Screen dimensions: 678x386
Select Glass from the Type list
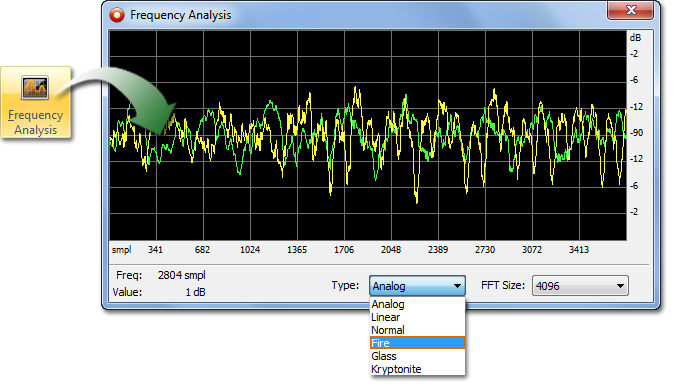(417, 356)
